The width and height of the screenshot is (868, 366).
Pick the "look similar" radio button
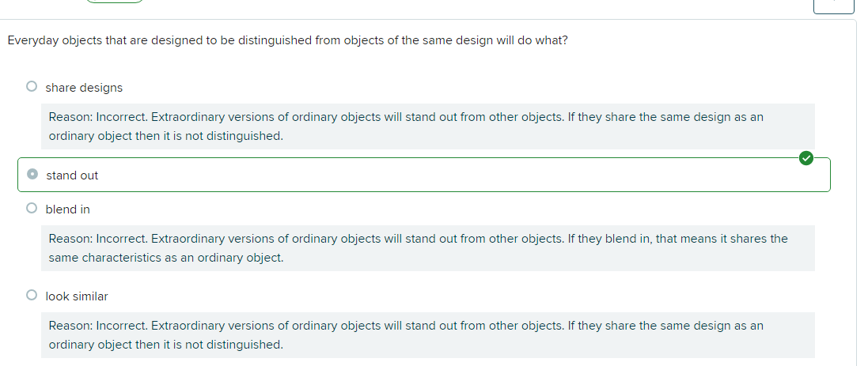tap(32, 296)
